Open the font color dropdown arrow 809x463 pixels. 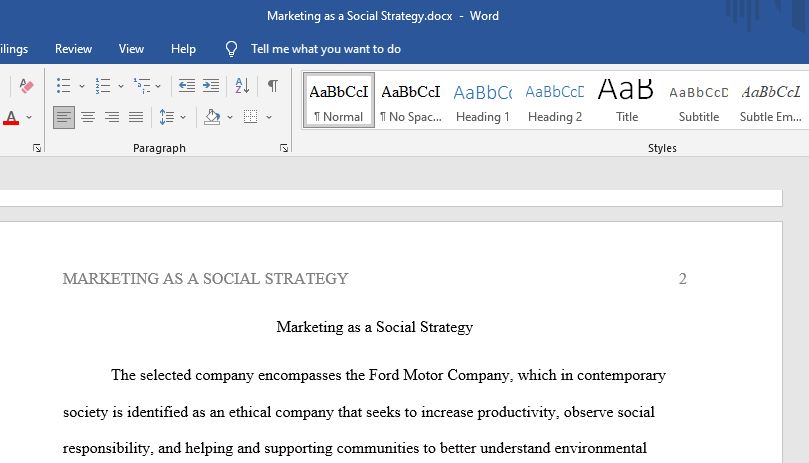click(29, 118)
